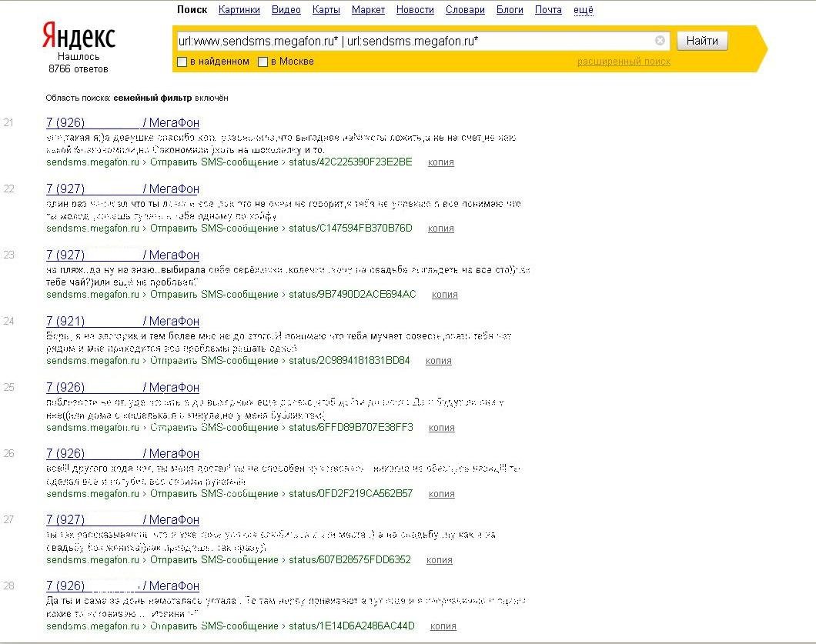The width and height of the screenshot is (816, 644).
Task: Click URL path status/42C225390F23E2BE
Action: coord(351,162)
